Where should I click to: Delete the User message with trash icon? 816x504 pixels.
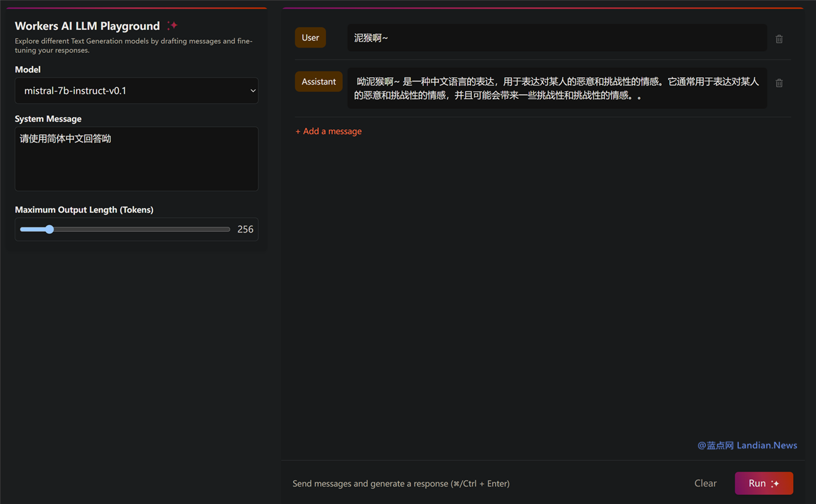point(779,39)
